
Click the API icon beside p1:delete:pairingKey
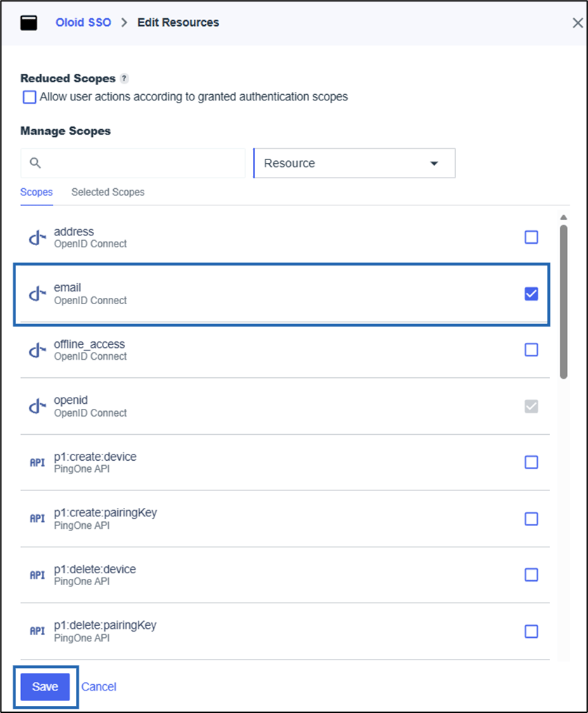[37, 631]
